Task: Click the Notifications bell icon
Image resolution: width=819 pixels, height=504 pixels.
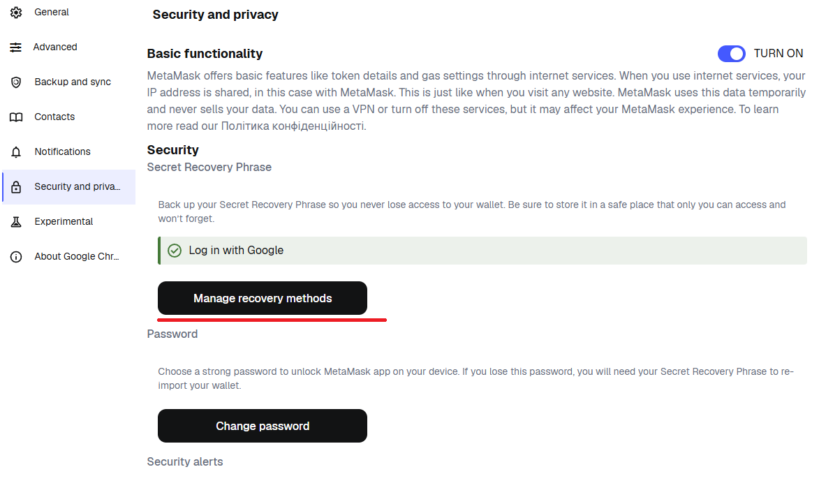Action: pos(16,152)
